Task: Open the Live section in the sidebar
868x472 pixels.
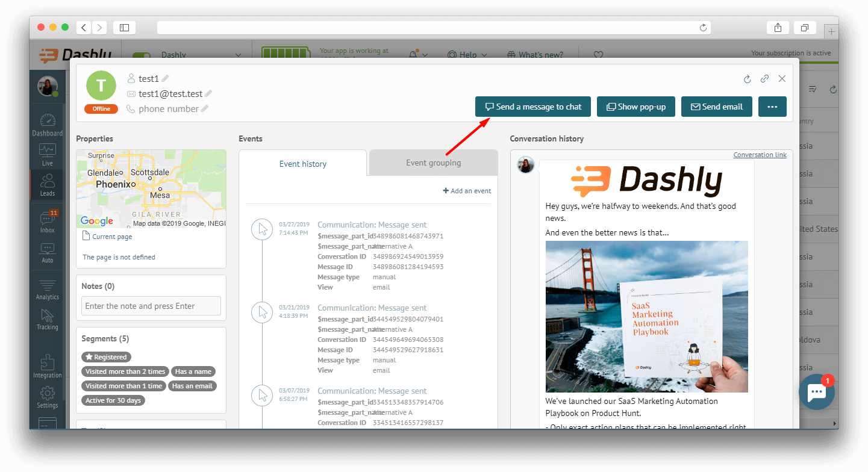Action: pyautogui.click(x=48, y=155)
